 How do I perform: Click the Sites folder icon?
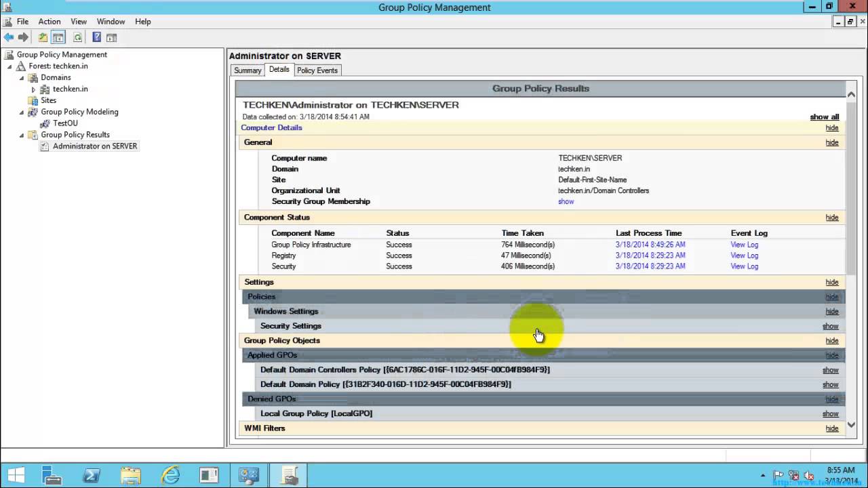(x=33, y=100)
